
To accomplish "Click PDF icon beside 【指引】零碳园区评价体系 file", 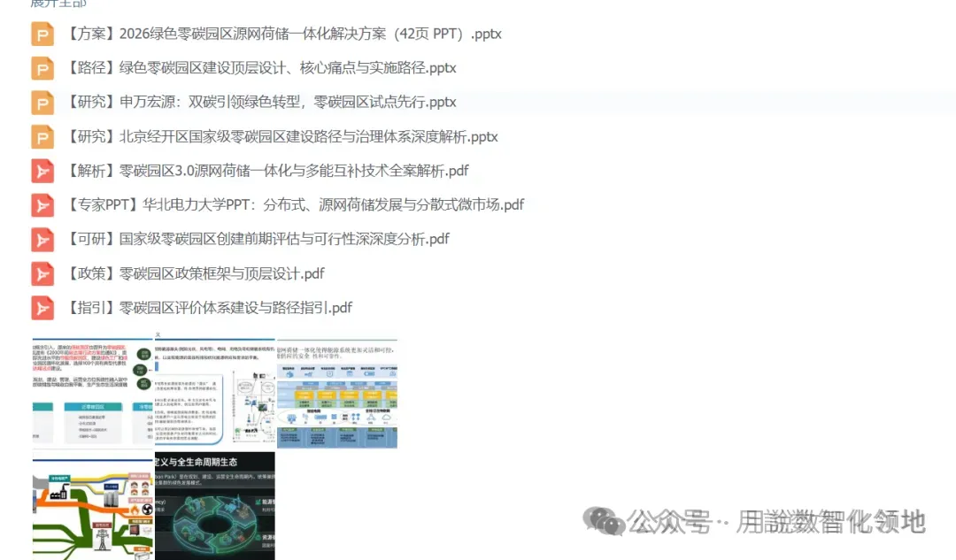I will tap(42, 308).
